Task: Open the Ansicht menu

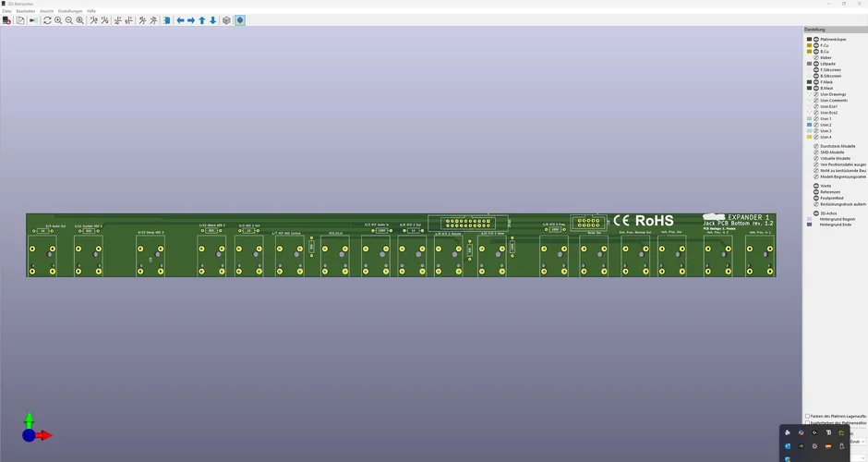Action: tap(46, 11)
